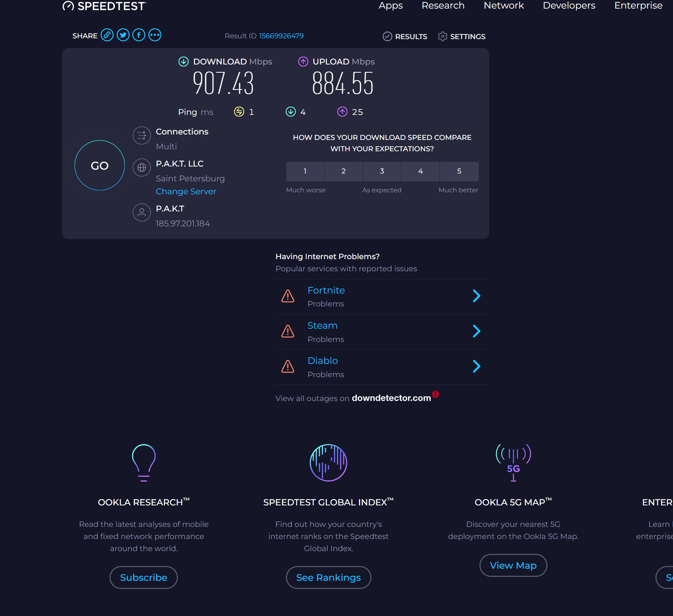673x616 pixels.
Task: Copy result link via share link icon
Action: coord(107,35)
